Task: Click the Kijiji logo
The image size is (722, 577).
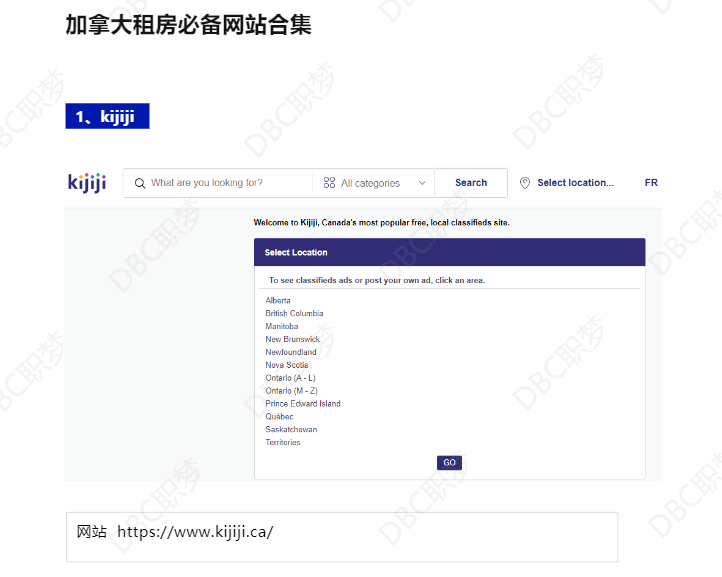Action: pyautogui.click(x=87, y=183)
